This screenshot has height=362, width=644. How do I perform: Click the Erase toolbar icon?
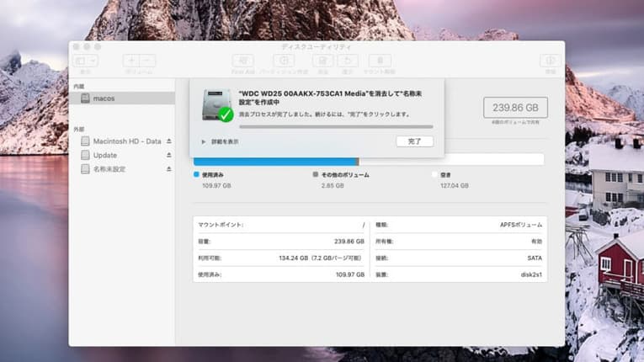coord(322,61)
